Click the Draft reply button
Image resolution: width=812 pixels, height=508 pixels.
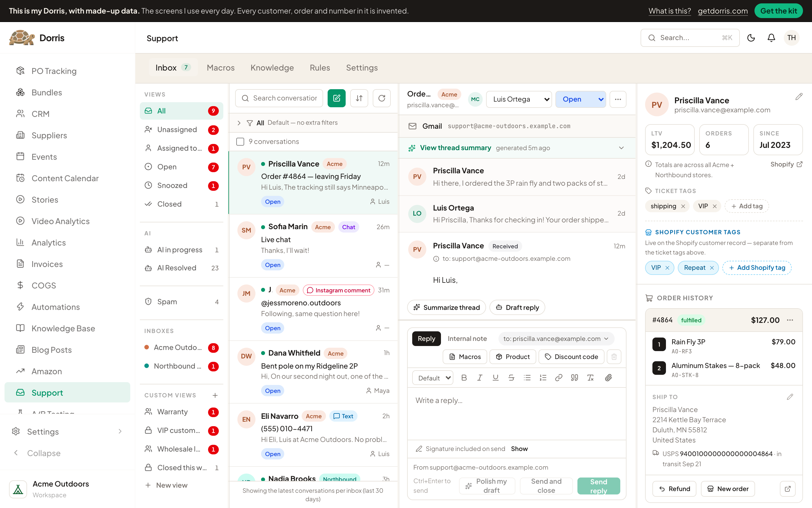[x=517, y=307]
